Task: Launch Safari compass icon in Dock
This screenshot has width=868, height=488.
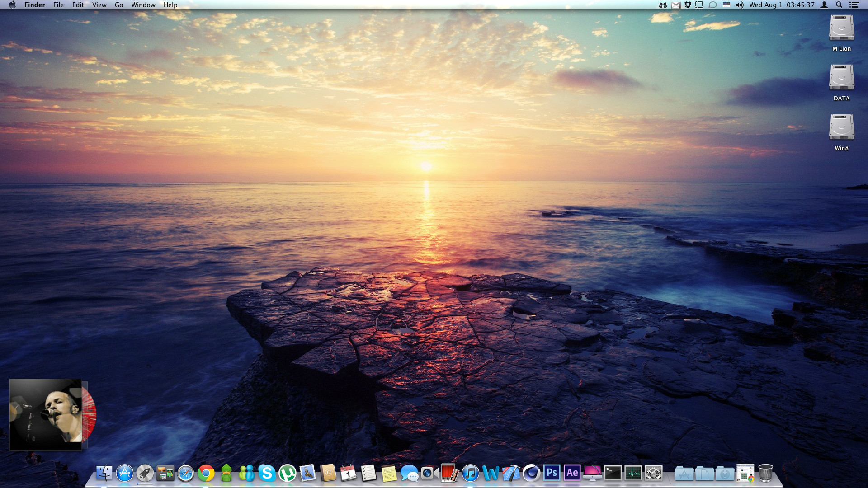Action: [x=186, y=473]
